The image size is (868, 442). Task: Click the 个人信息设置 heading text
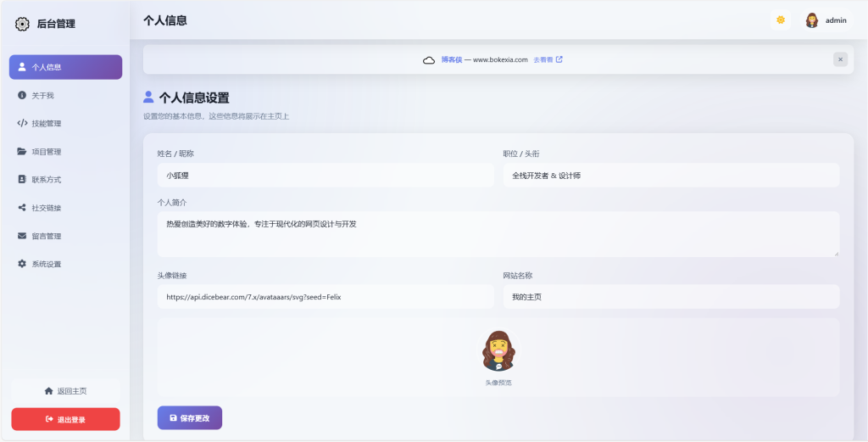click(194, 98)
